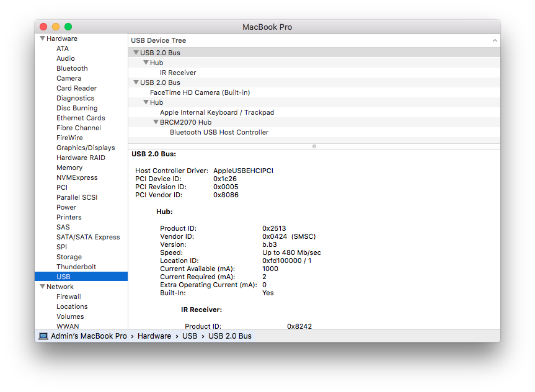Open Parallel SCSI in the sidebar

tap(77, 197)
